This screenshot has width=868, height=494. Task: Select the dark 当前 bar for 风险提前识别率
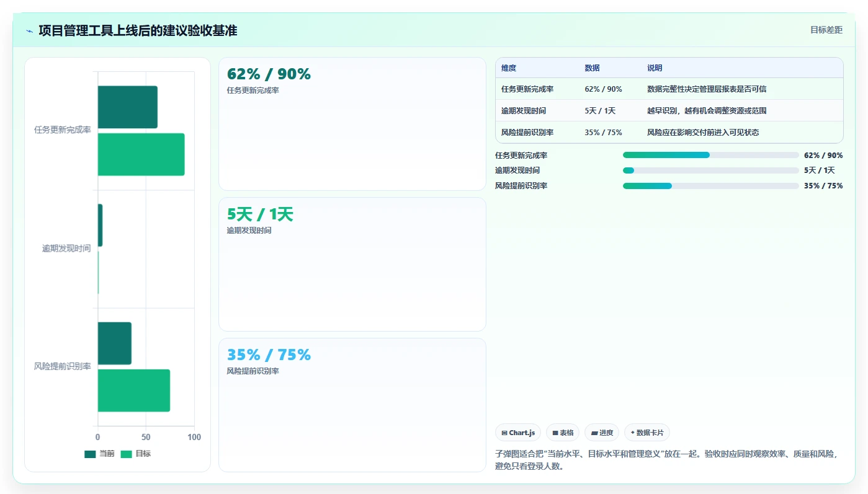[x=115, y=343]
